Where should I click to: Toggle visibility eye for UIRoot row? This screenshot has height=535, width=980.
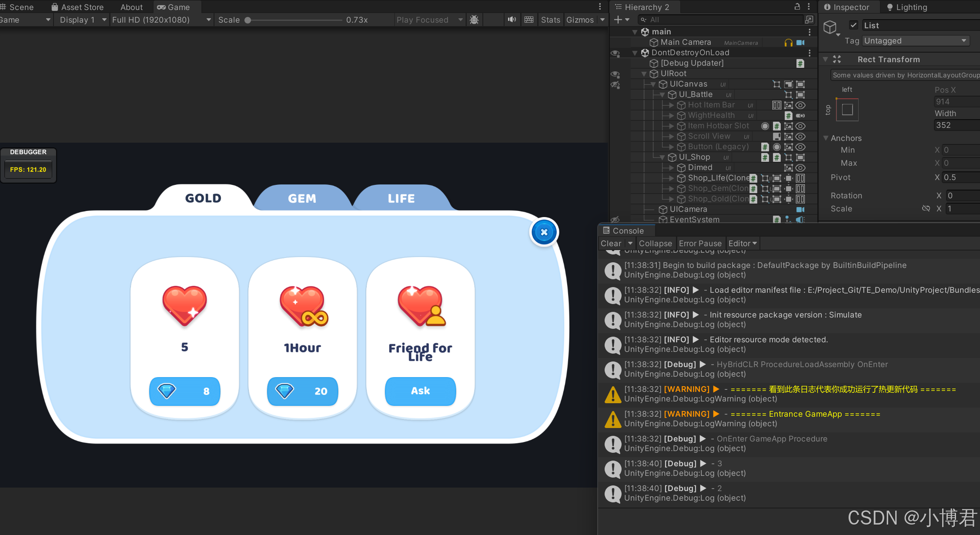tap(615, 74)
